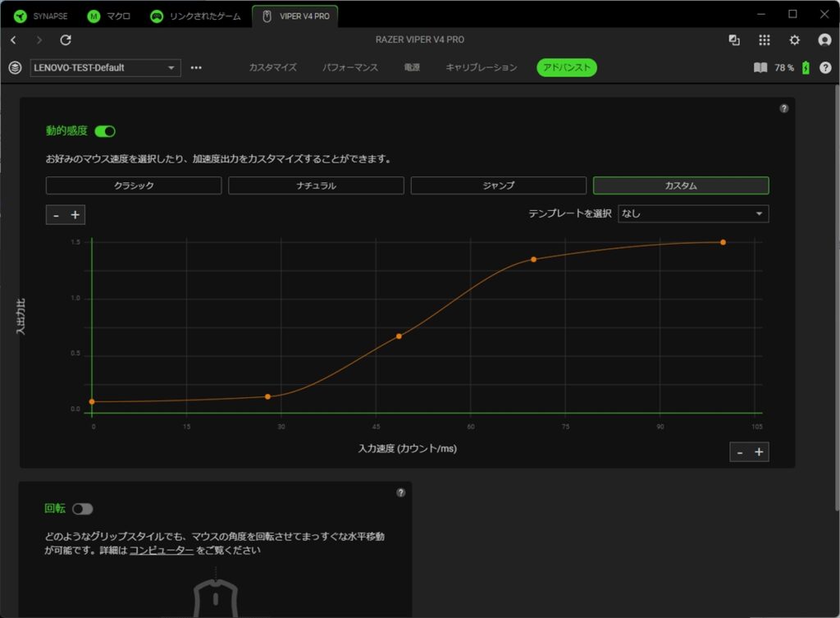Viewport: 840px width, 618px height.
Task: Disable the 動的感度 toggle
Action: click(105, 131)
